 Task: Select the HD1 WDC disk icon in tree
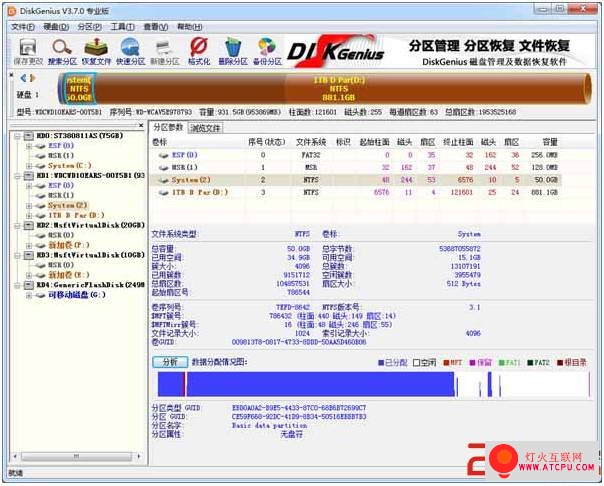pyautogui.click(x=29, y=176)
